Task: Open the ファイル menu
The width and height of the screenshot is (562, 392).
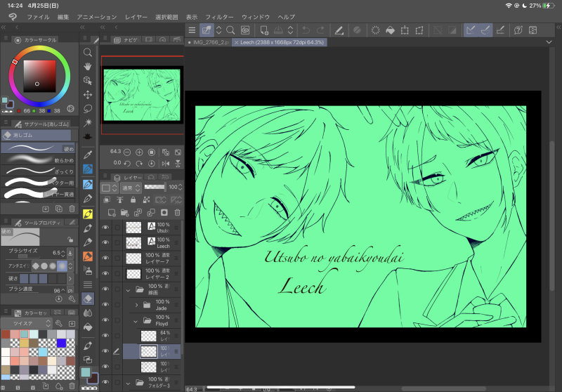Action: pyautogui.click(x=38, y=17)
